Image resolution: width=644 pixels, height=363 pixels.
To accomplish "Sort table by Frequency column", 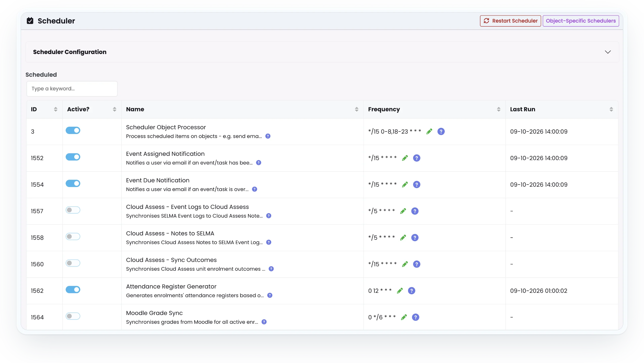I will point(499,109).
